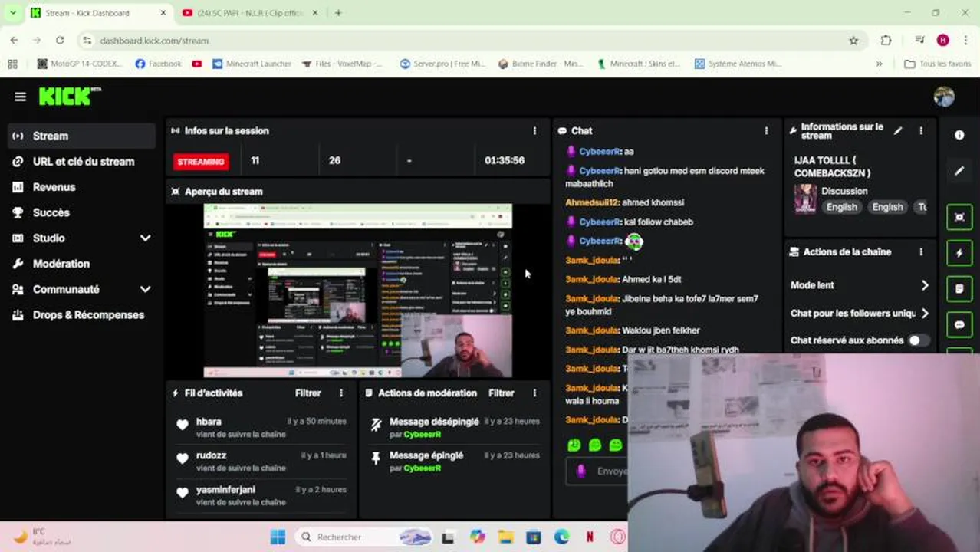Open the user avatar menu in Kick header
The width and height of the screenshot is (980, 552).
(x=944, y=97)
